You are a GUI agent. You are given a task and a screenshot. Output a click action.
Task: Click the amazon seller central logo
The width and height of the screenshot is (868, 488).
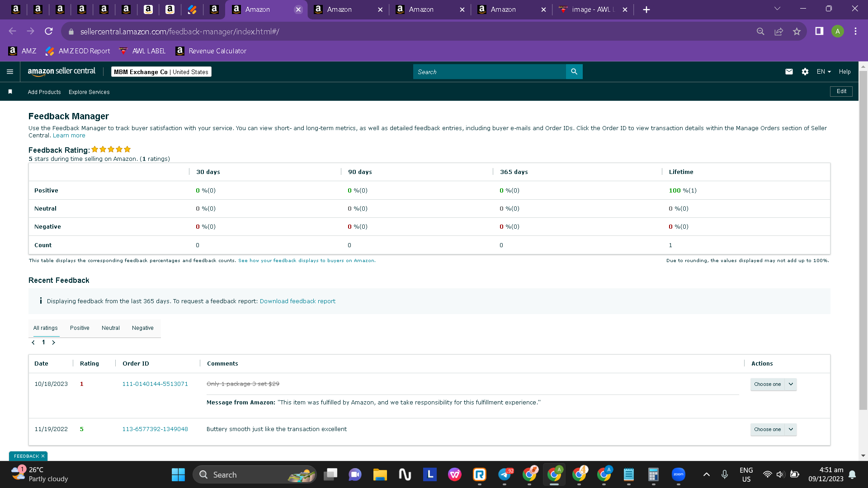pos(61,71)
